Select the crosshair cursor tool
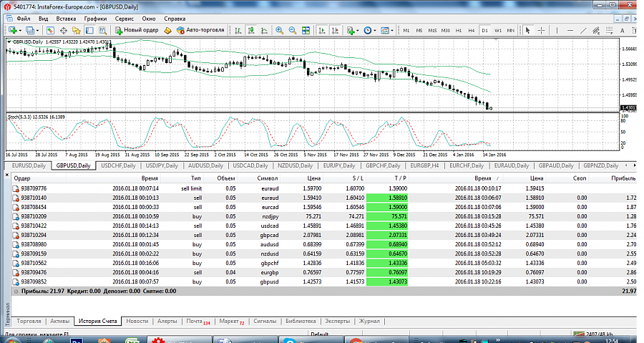 click(542, 30)
